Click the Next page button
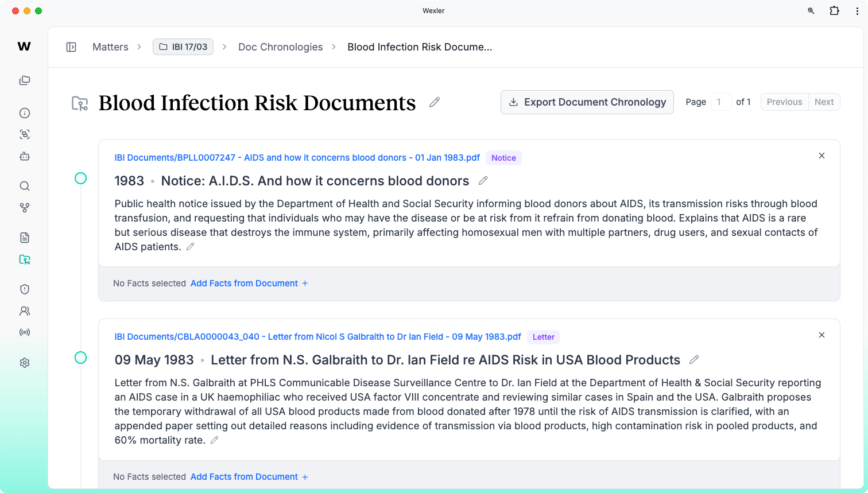Viewport: 868px width, 493px height. pos(824,102)
